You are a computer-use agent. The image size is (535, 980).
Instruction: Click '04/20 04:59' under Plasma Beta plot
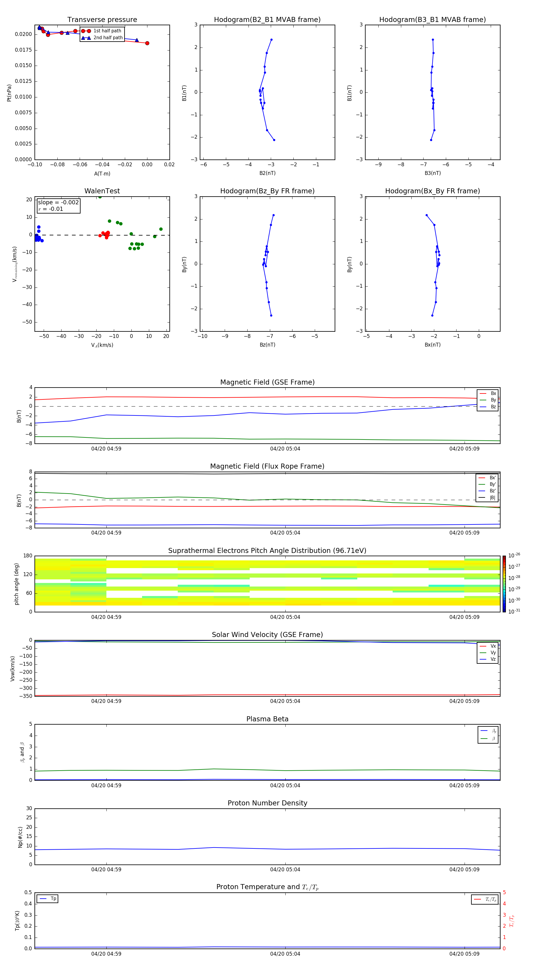[106, 785]
